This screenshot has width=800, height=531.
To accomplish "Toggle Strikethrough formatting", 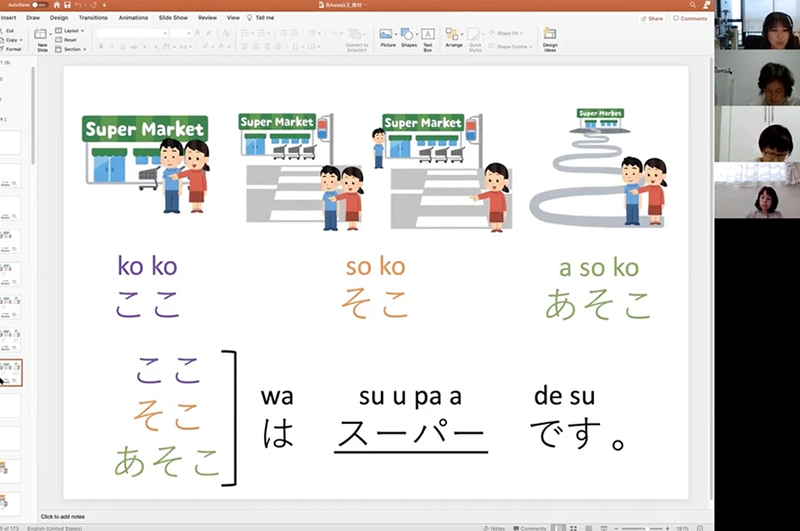I will point(134,46).
